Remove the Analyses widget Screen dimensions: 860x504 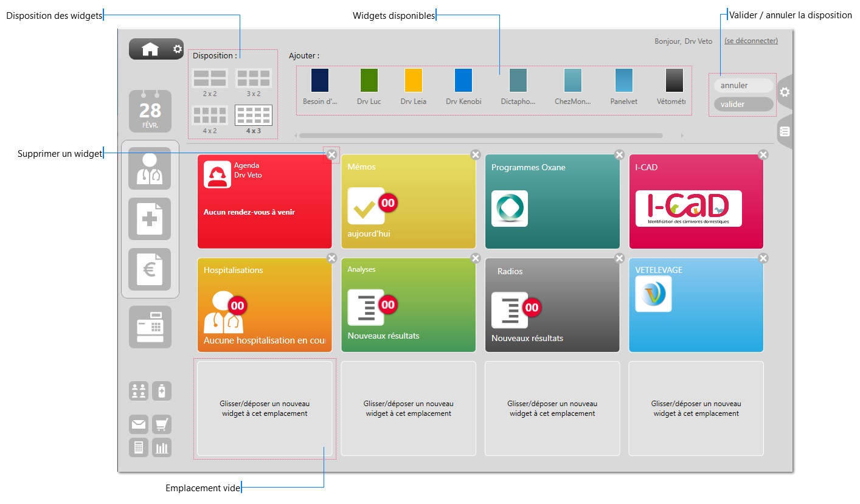(x=476, y=258)
